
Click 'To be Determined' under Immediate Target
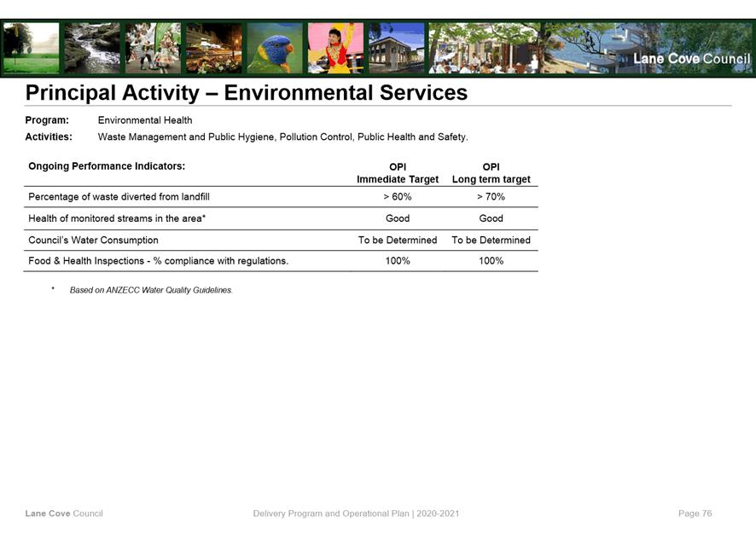[x=398, y=240]
